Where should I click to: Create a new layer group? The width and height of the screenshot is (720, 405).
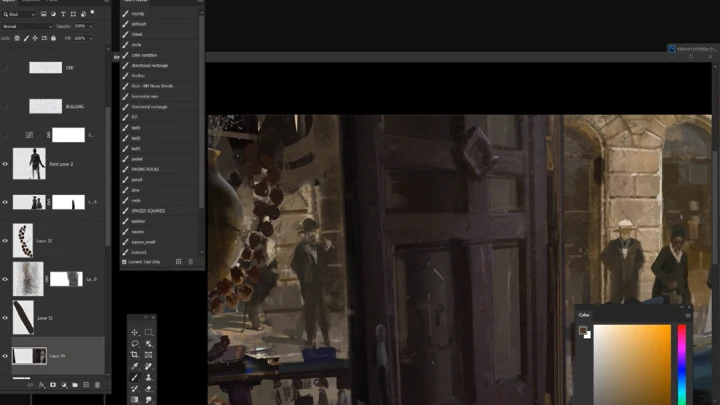[75, 385]
